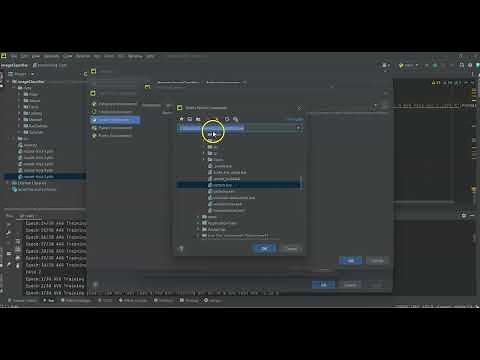Open the Code menu
Viewport: 480px width, 360px height.
point(68,56)
